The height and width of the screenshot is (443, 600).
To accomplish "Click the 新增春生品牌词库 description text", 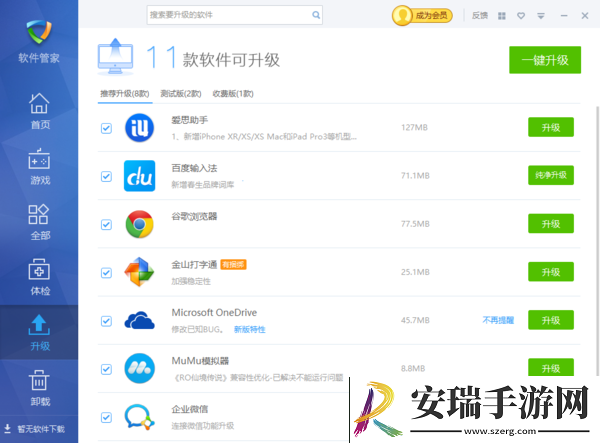I will click(x=202, y=185).
